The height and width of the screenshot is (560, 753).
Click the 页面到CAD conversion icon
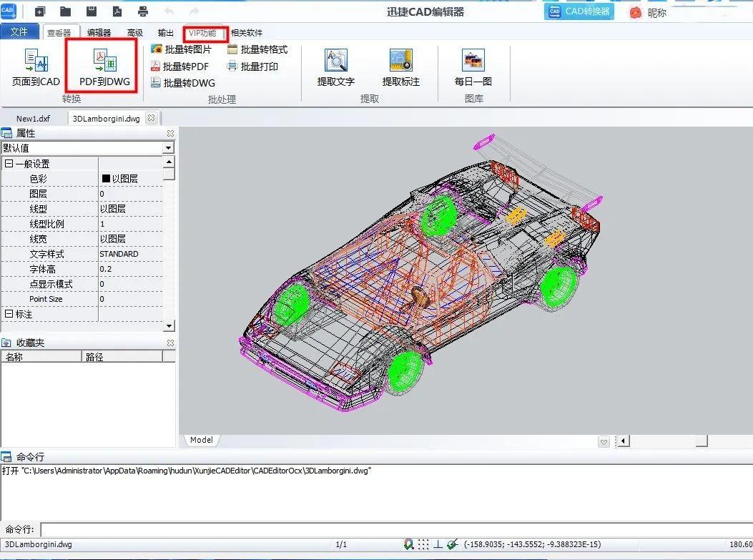(36, 61)
